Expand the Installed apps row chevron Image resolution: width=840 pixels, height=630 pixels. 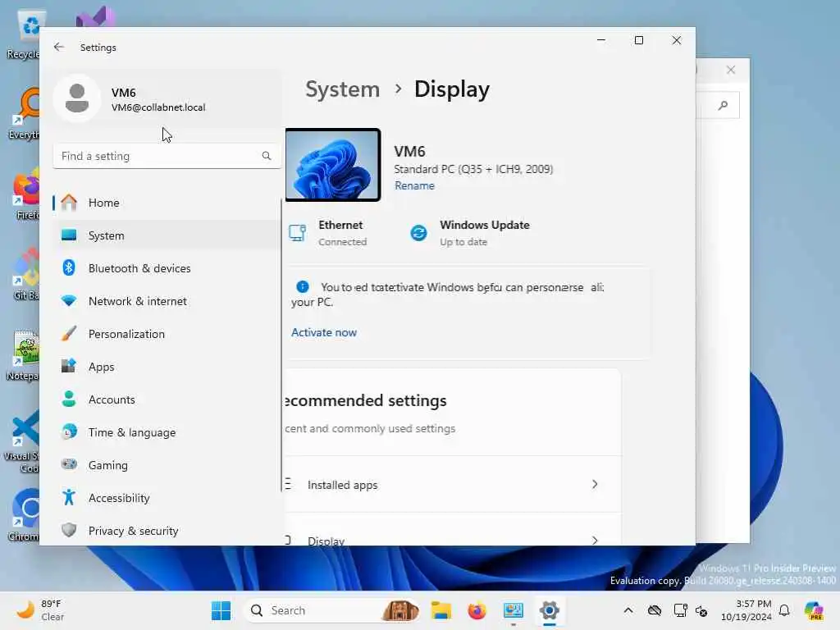[x=595, y=484]
